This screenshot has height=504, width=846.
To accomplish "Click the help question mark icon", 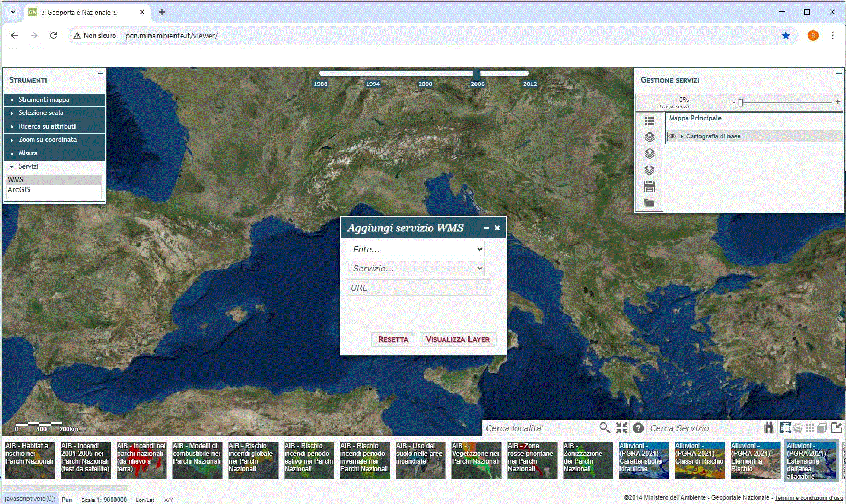I will point(638,428).
